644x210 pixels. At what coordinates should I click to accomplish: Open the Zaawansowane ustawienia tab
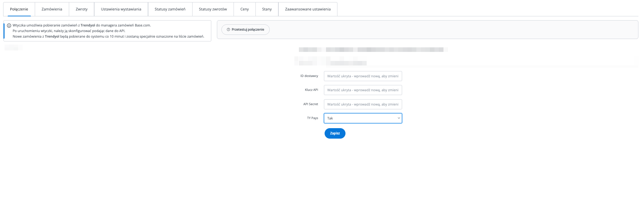pos(308,9)
